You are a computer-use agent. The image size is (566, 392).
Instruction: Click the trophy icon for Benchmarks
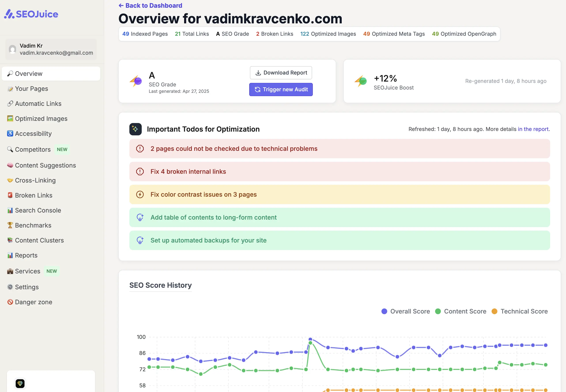pyautogui.click(x=10, y=225)
